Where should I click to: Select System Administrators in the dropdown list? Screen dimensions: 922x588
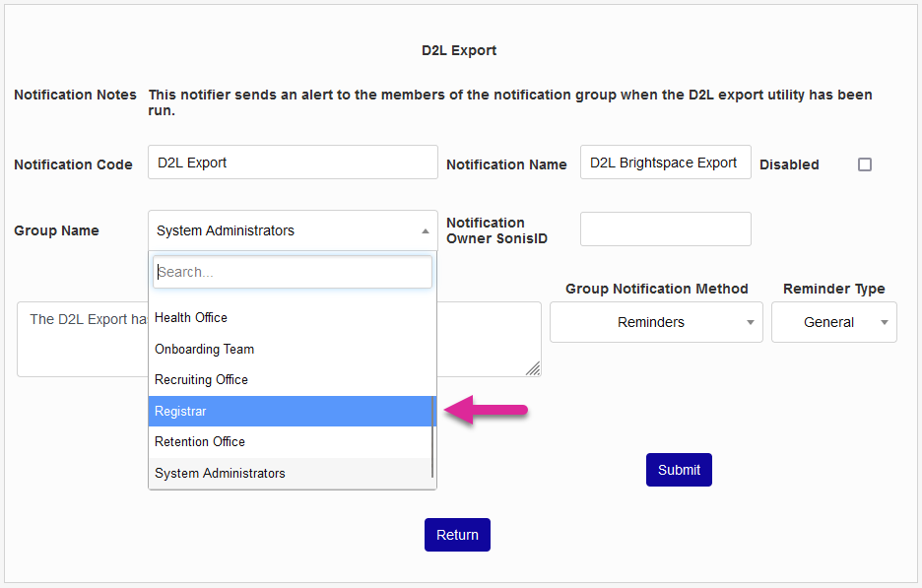pos(292,473)
